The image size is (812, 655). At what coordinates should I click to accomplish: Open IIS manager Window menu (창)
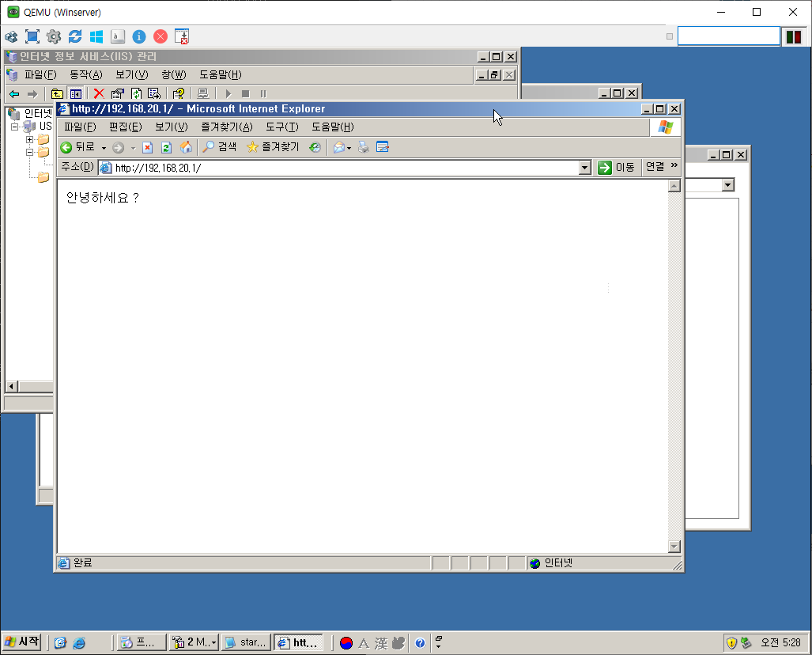[x=173, y=74]
